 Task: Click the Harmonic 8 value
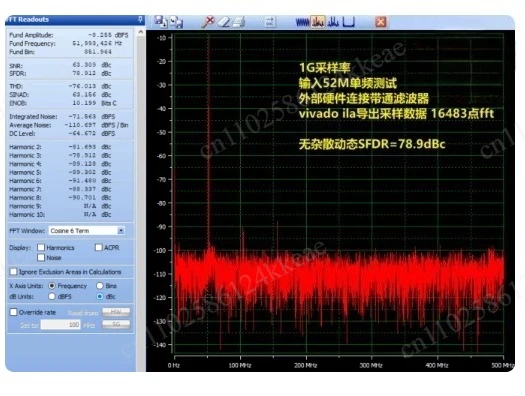click(x=82, y=197)
